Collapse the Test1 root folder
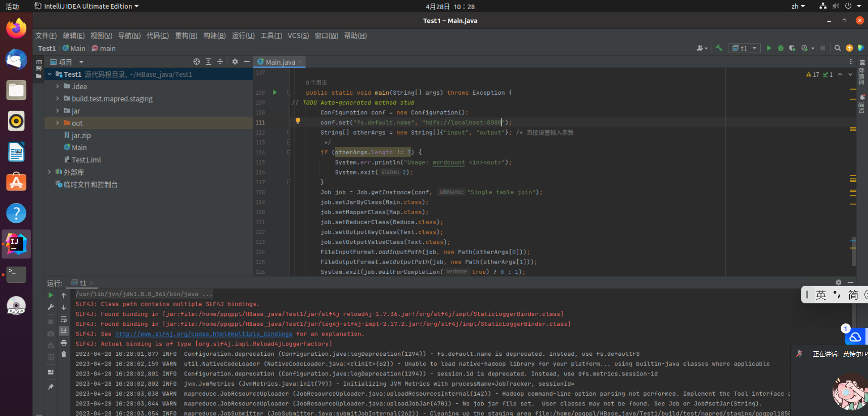This screenshot has width=868, height=416. pos(50,74)
